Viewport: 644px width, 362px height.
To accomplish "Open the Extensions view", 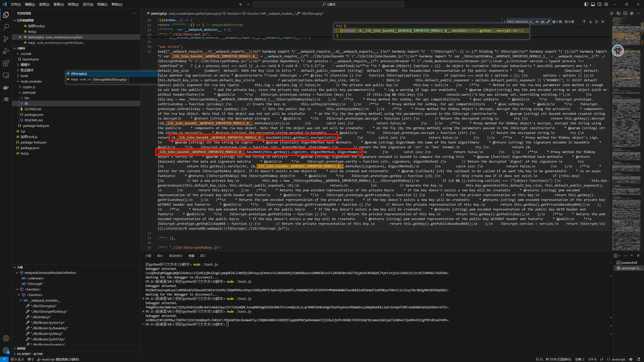I will (x=6, y=63).
